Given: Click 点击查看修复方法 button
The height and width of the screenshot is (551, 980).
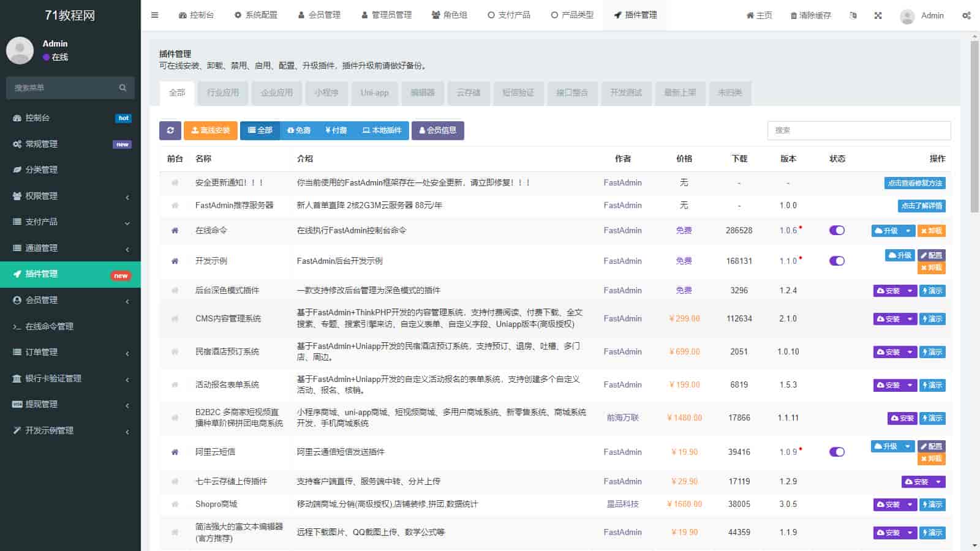Looking at the screenshot, I should pyautogui.click(x=914, y=183).
